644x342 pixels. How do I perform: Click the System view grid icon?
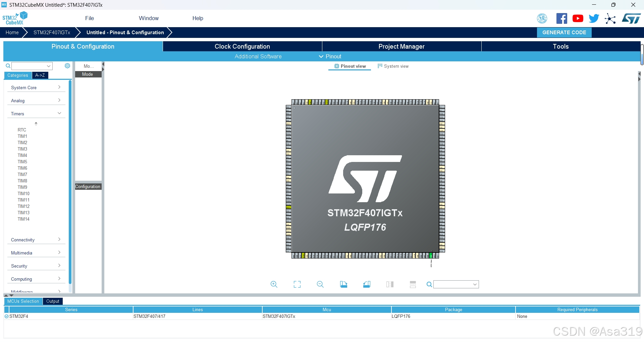click(380, 66)
